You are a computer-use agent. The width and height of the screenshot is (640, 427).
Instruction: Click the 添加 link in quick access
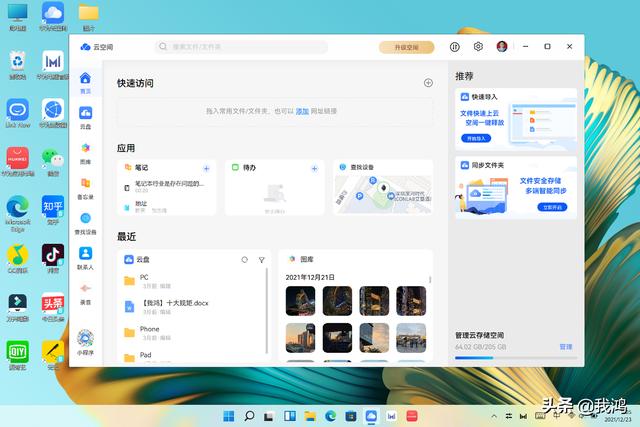coord(301,111)
